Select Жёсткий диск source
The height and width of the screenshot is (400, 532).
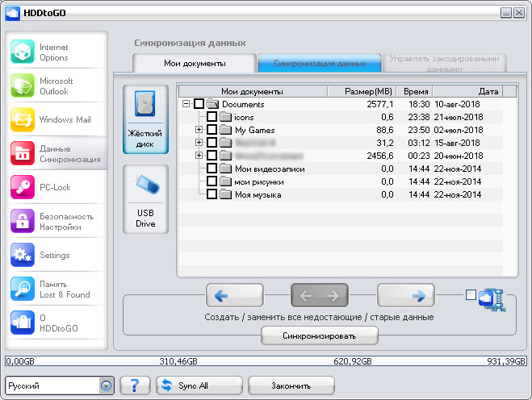pos(145,119)
